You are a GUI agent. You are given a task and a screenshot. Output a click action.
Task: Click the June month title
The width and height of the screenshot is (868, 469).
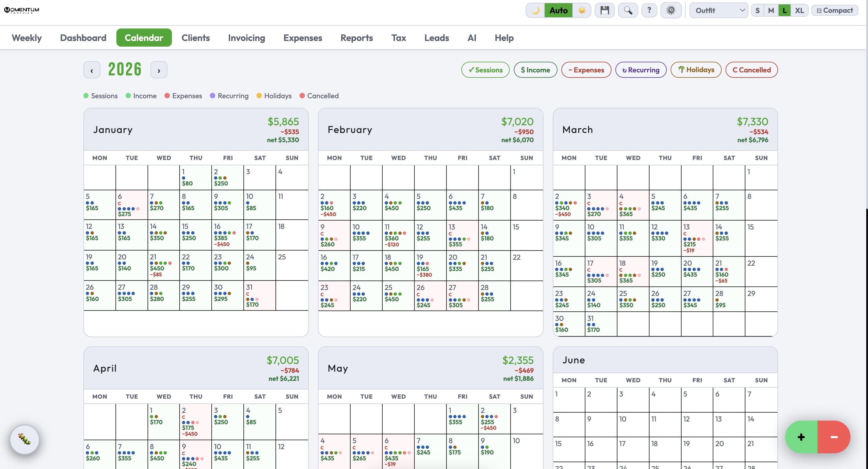[574, 360]
